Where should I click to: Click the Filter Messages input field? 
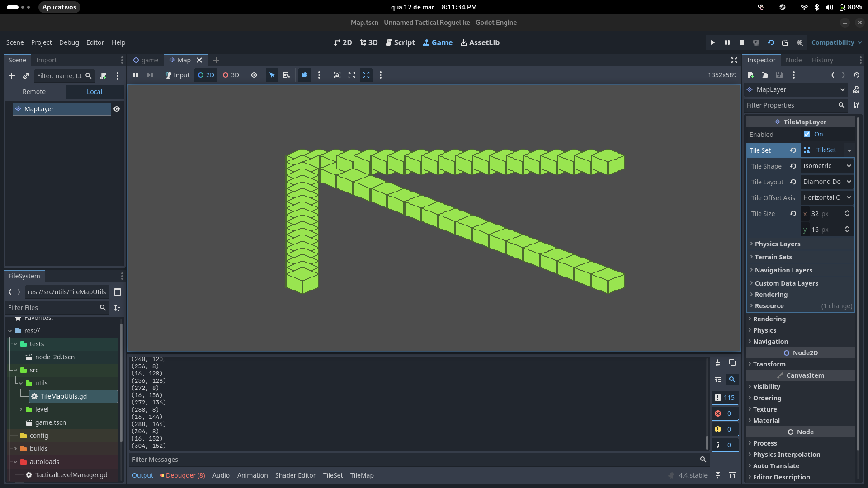point(414,460)
